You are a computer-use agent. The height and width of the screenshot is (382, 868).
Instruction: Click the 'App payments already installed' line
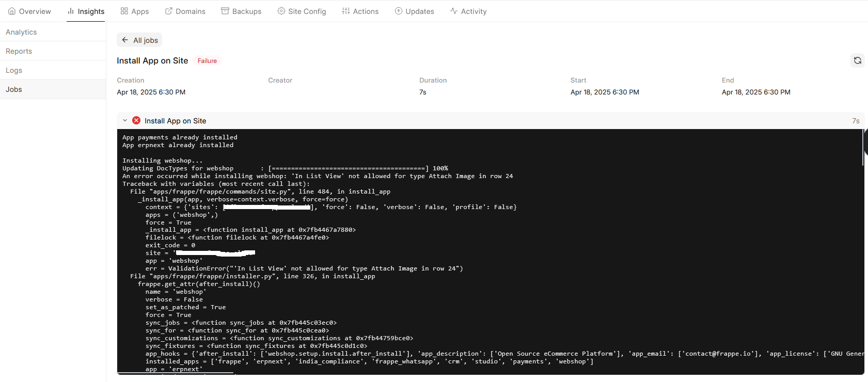180,137
